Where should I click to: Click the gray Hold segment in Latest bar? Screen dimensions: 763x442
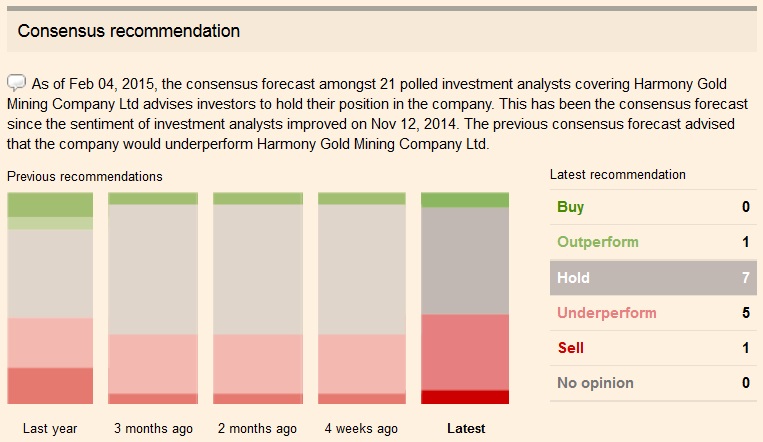[465, 261]
